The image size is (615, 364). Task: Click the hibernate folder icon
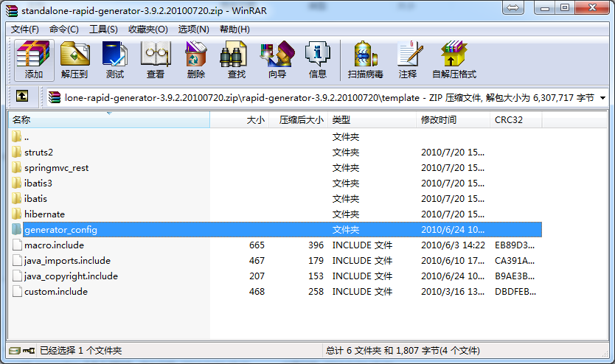pyautogui.click(x=16, y=214)
